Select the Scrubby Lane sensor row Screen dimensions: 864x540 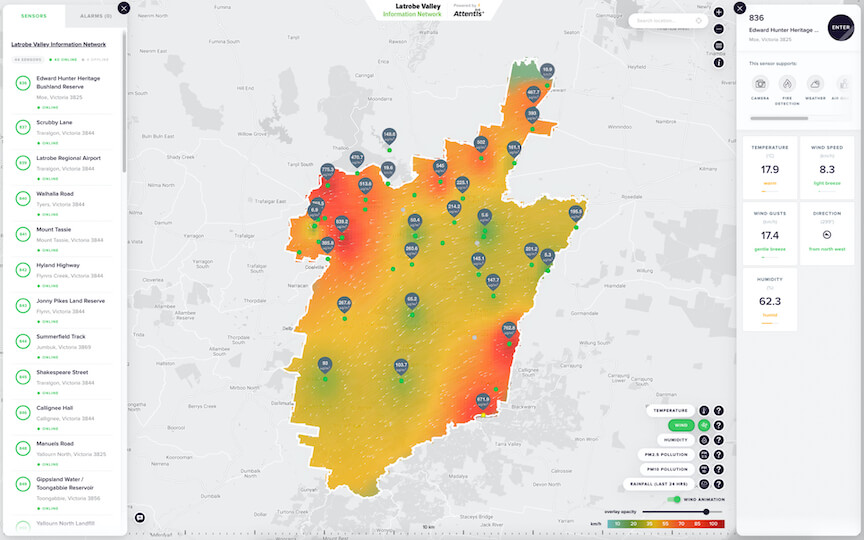pyautogui.click(x=62, y=132)
